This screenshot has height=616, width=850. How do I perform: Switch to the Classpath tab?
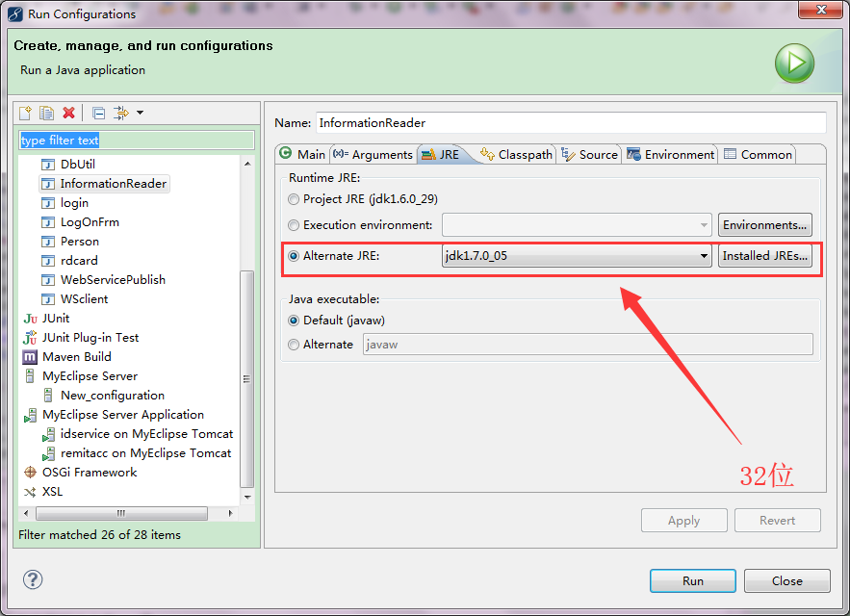click(x=517, y=155)
